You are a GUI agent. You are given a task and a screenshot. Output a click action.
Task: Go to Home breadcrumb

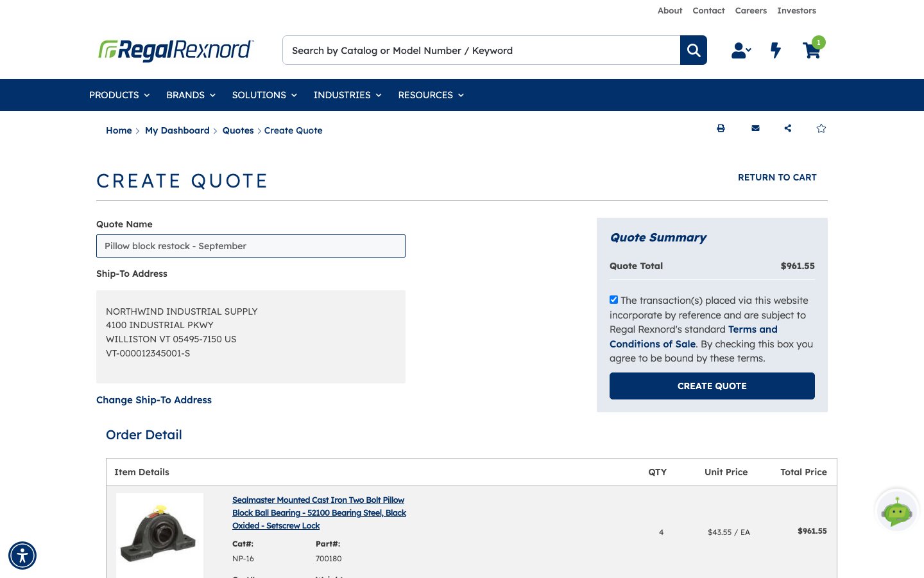[119, 130]
